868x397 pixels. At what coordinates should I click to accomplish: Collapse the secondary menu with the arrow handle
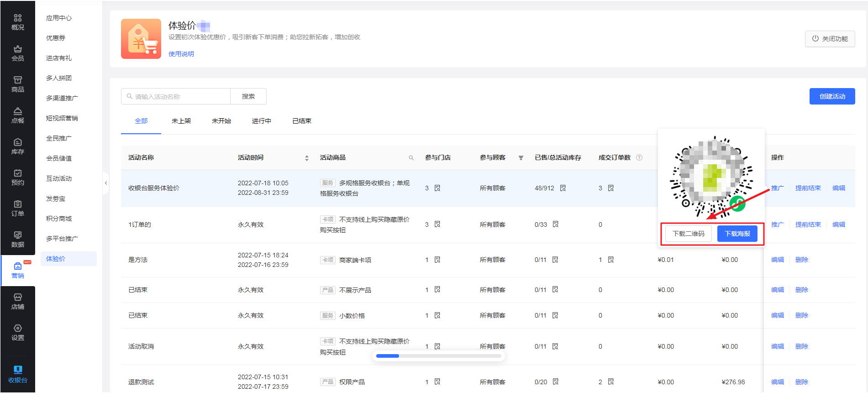[x=106, y=183]
